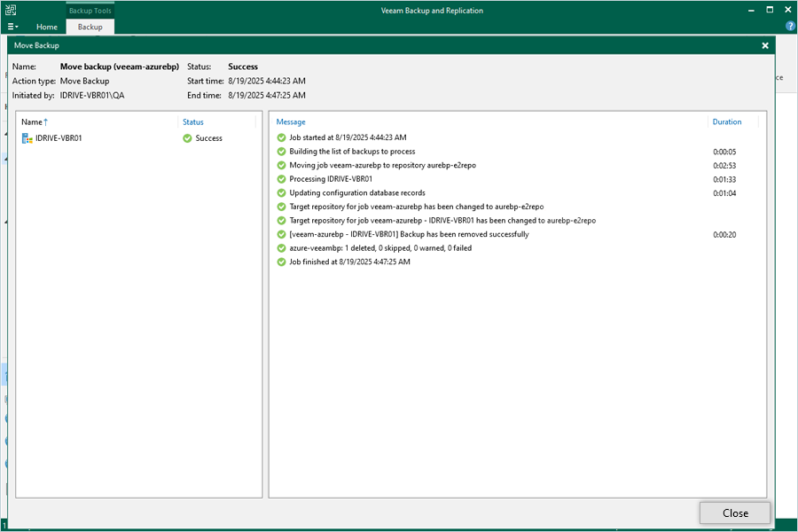Click the Start time value 4:44:23 AM
The width and height of the screenshot is (798, 532).
click(x=267, y=81)
